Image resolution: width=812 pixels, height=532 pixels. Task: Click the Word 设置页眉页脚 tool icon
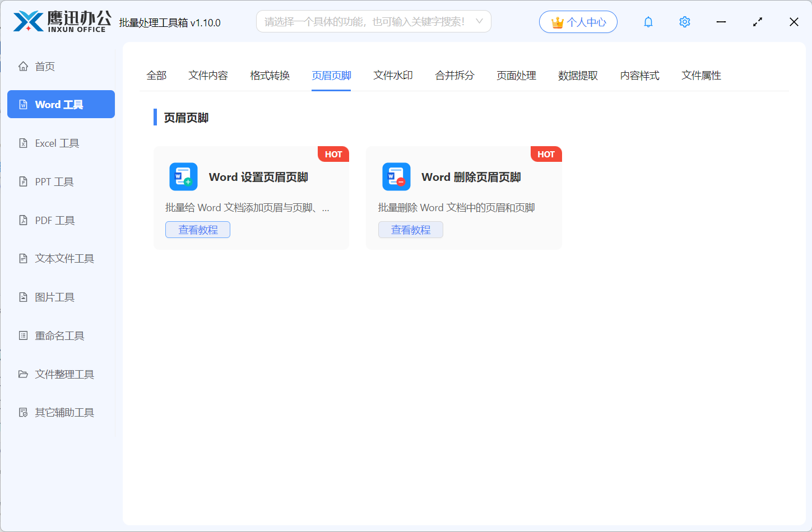pos(184,176)
